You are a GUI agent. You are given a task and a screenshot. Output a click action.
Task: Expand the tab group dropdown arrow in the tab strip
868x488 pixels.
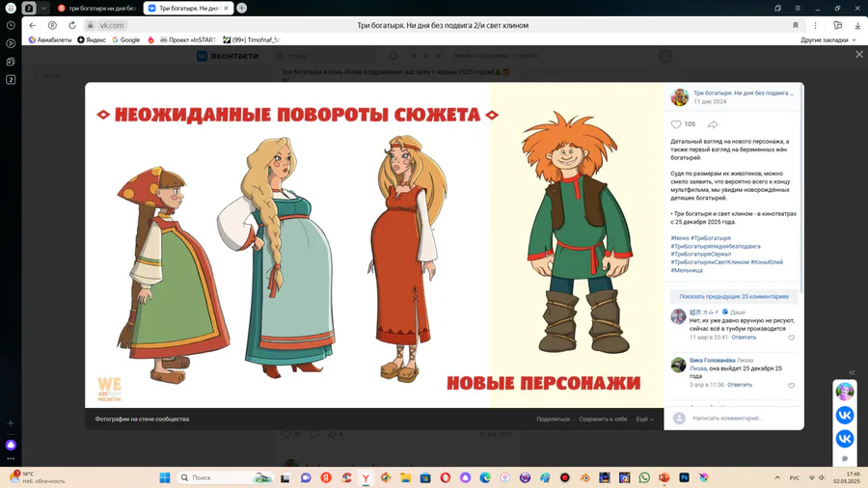click(43, 9)
